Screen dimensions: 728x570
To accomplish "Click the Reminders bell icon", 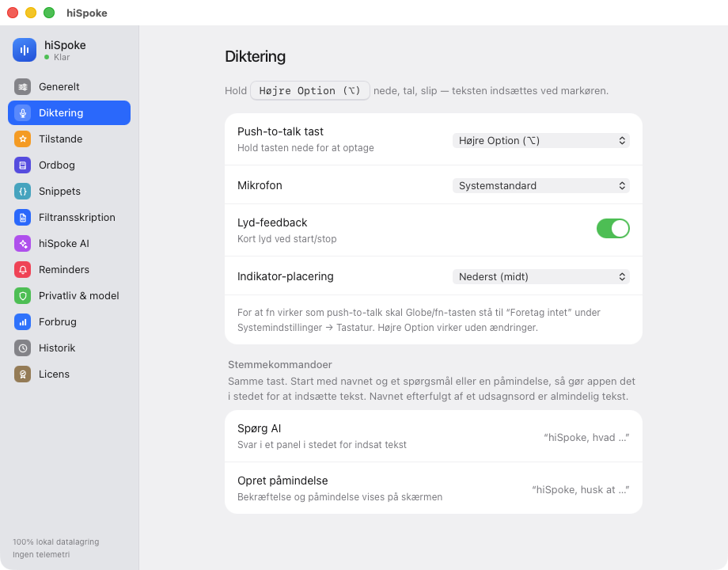I will (22, 269).
